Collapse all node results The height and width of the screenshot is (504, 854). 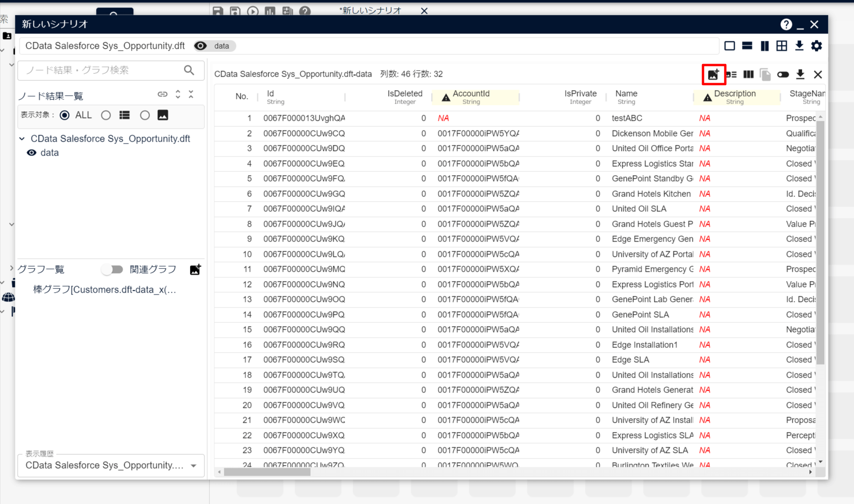191,94
